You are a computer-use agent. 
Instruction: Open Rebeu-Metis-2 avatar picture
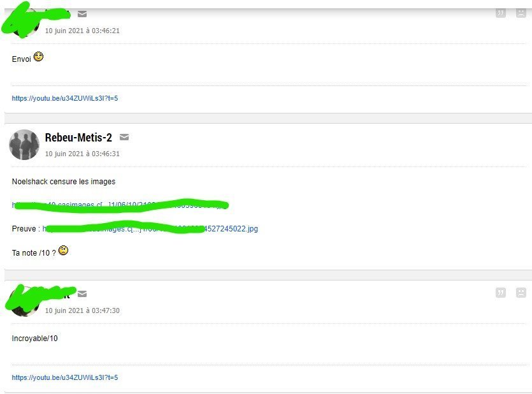tap(24, 145)
